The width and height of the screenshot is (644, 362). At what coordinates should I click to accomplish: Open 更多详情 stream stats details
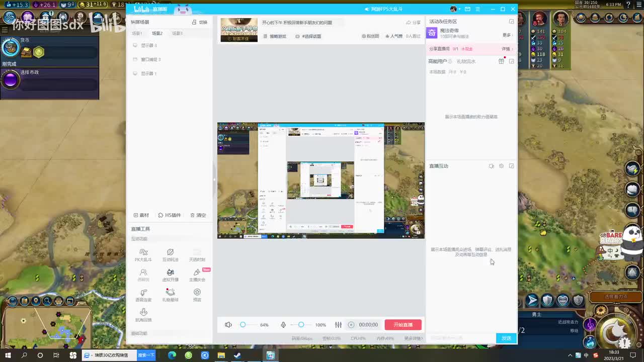point(414,338)
